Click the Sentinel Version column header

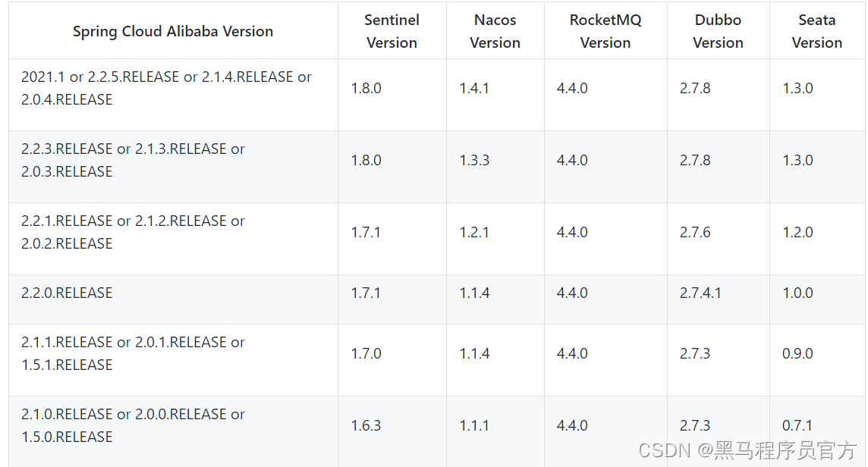tap(392, 32)
